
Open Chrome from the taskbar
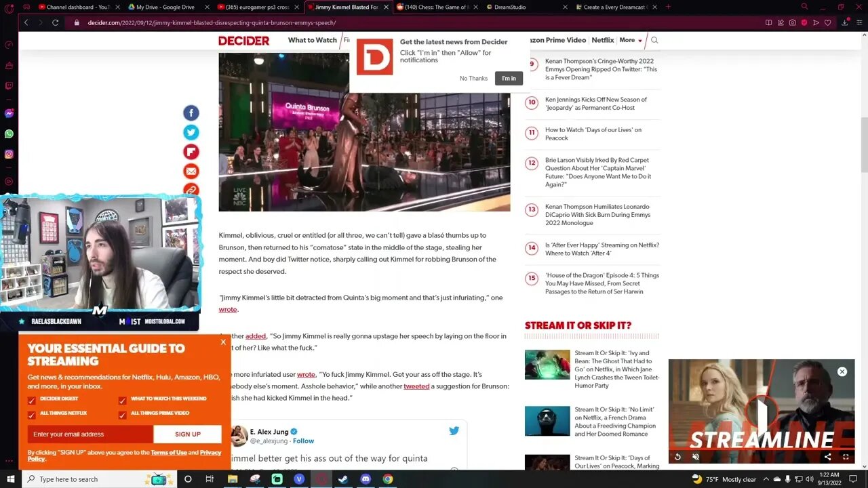pos(387,479)
